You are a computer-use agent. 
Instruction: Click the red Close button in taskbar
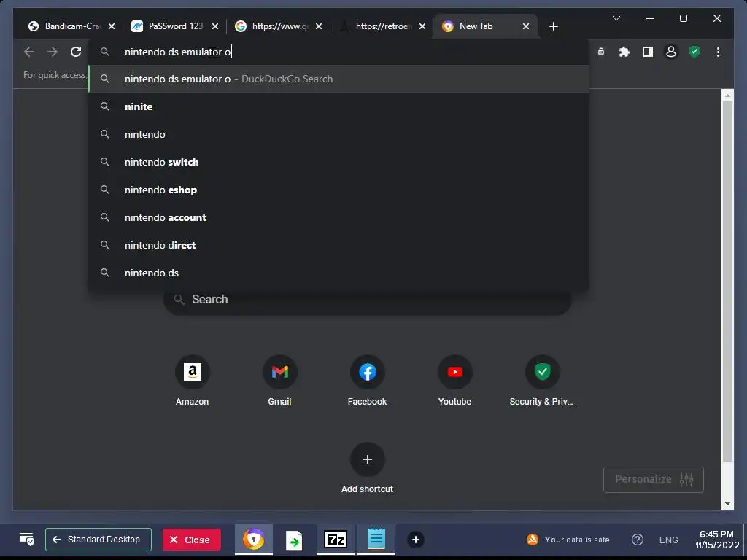(192, 540)
